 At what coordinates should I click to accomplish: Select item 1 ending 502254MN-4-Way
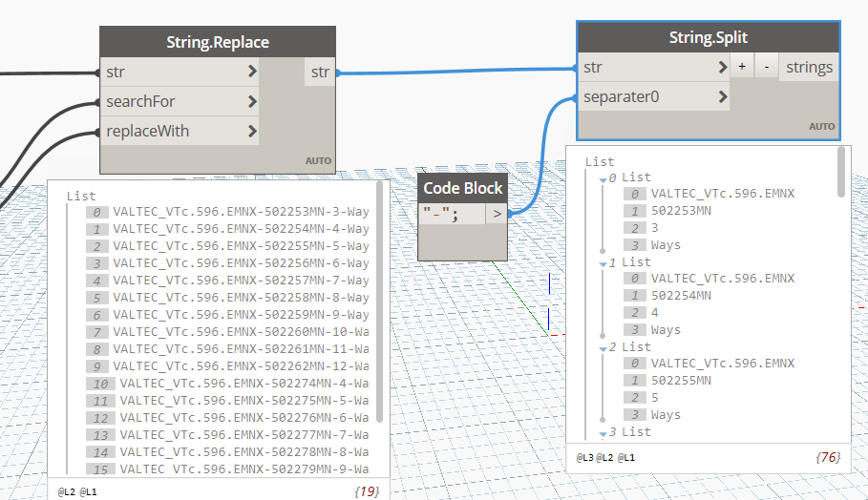click(x=241, y=229)
